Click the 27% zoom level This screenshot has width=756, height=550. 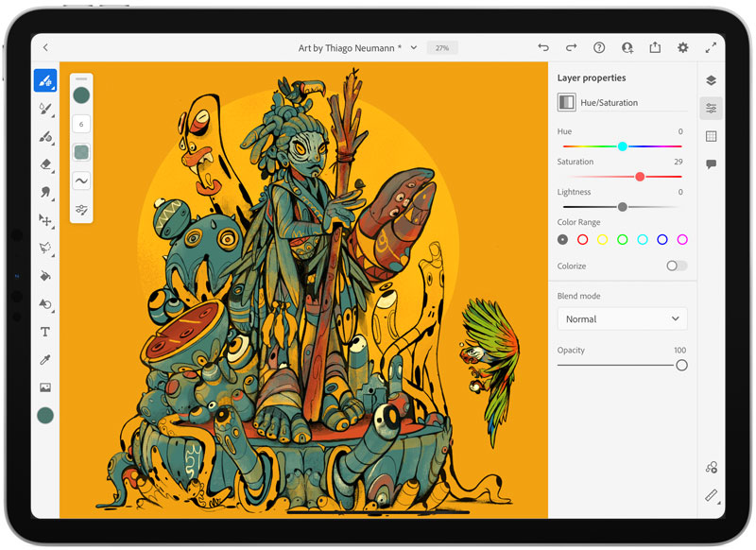point(442,47)
